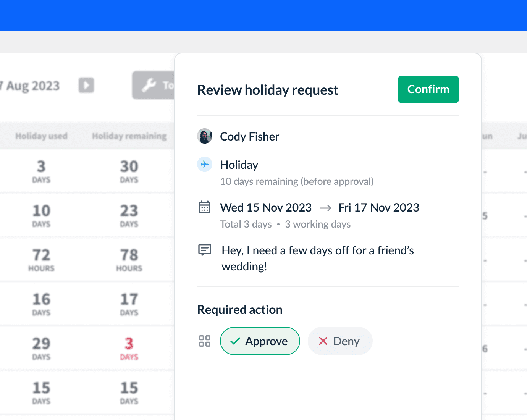Click the Wed 15 Nov 2023 start date
This screenshot has height=420, width=527.
266,207
